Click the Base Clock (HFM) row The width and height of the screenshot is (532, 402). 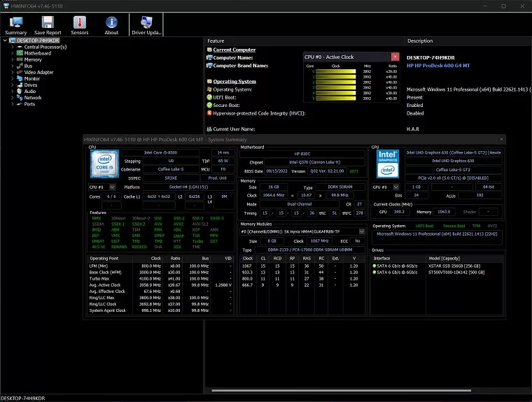[x=160, y=272]
